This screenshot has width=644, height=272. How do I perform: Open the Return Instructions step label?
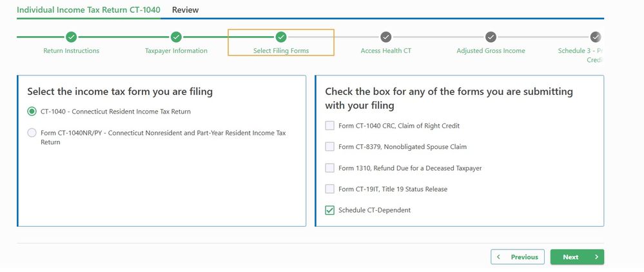(x=71, y=51)
